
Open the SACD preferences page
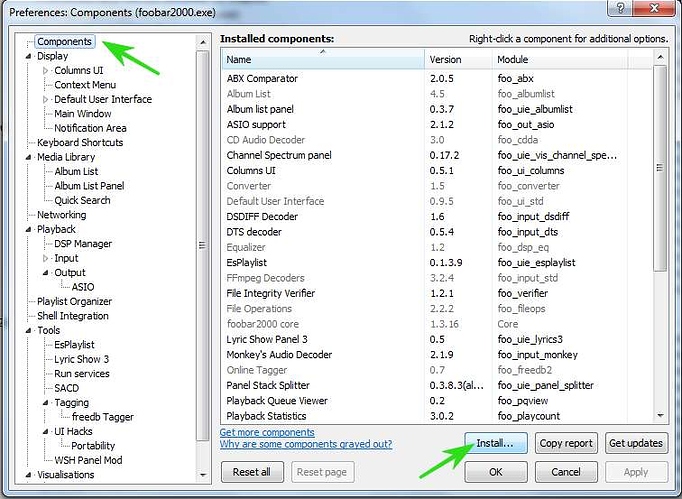tap(67, 388)
